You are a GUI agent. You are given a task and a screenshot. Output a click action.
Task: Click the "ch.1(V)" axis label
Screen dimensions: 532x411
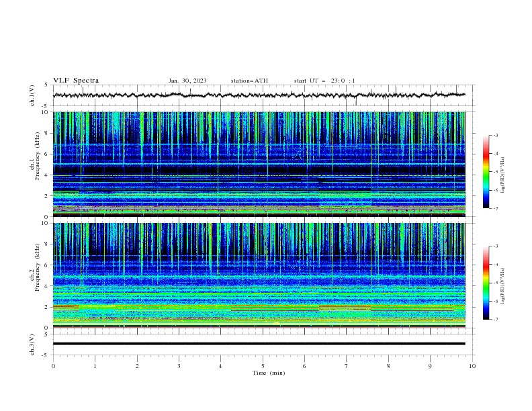tap(32, 95)
